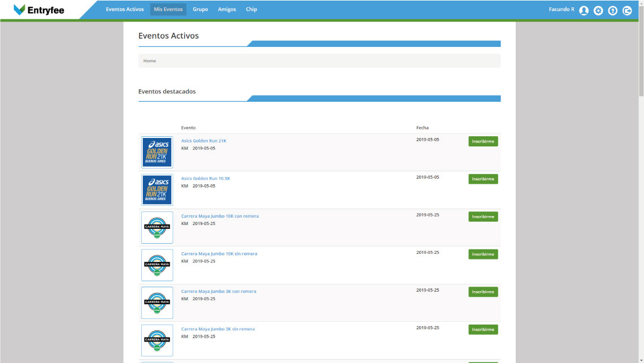The height and width of the screenshot is (363, 644).
Task: Open the user profile icon
Action: (x=584, y=11)
